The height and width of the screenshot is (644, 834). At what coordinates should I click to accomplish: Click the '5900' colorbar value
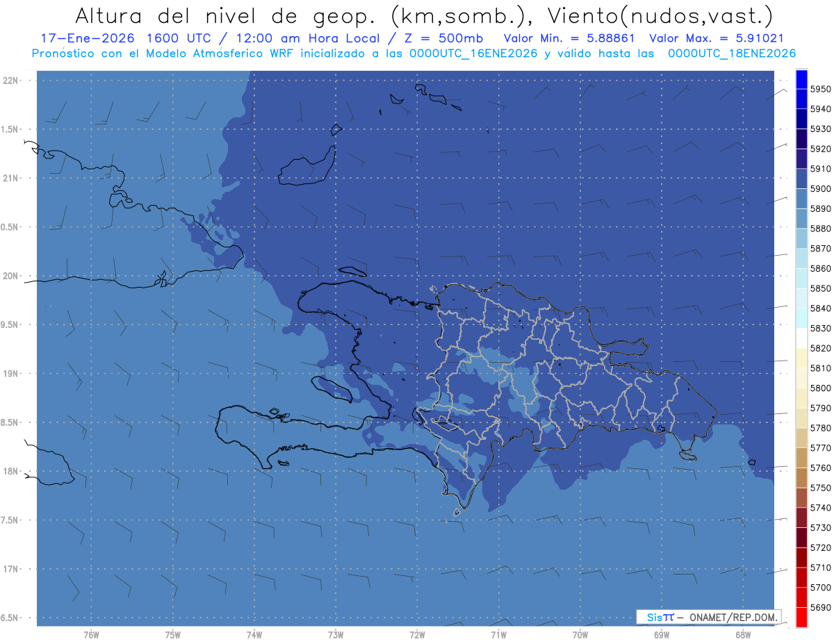[821, 189]
